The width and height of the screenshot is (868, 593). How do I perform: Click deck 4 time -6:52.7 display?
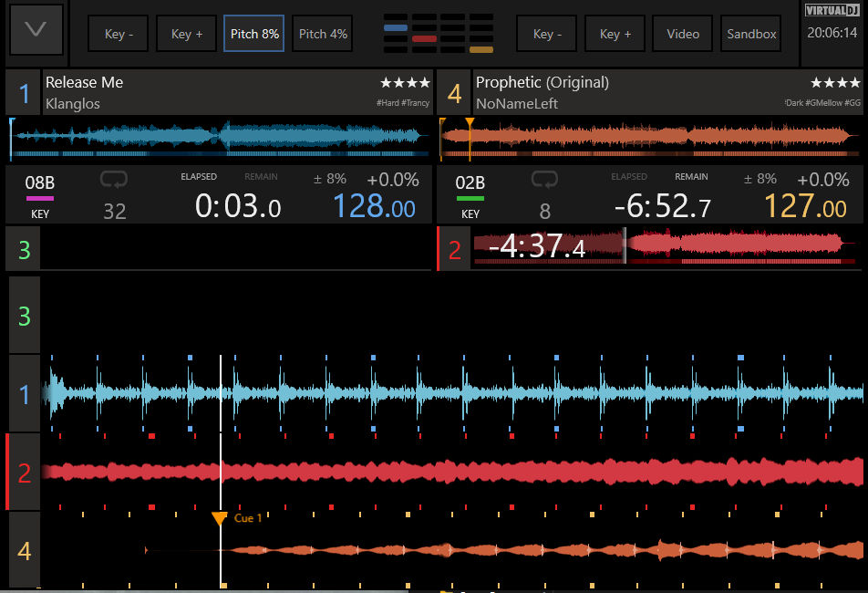tap(663, 206)
